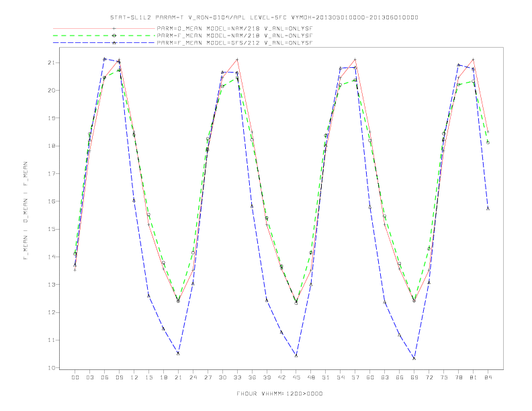The width and height of the screenshot is (532, 411).
Task: Click the blue GFS triangle marker at hour 69
Action: [x=414, y=358]
